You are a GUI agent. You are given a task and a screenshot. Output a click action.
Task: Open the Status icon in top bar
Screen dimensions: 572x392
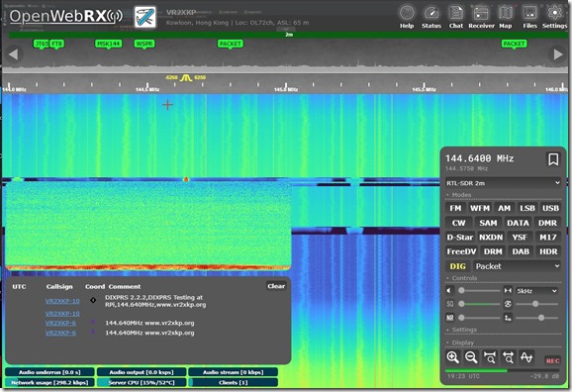click(431, 17)
